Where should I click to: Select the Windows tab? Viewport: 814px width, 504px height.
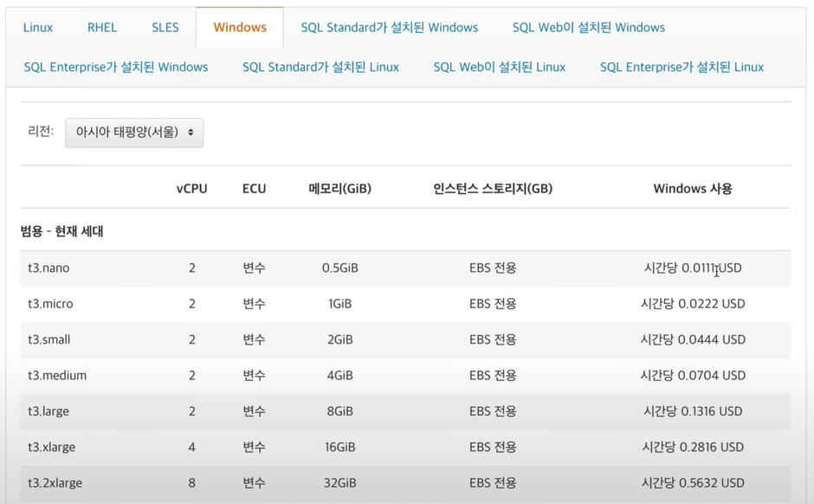(x=240, y=28)
